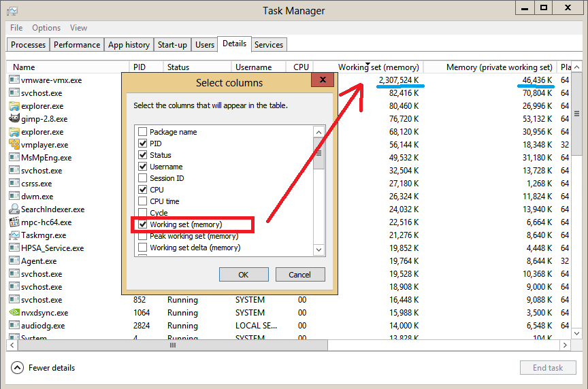The image size is (588, 389).
Task: Sort by Working set (memory) column header
Action: click(378, 67)
